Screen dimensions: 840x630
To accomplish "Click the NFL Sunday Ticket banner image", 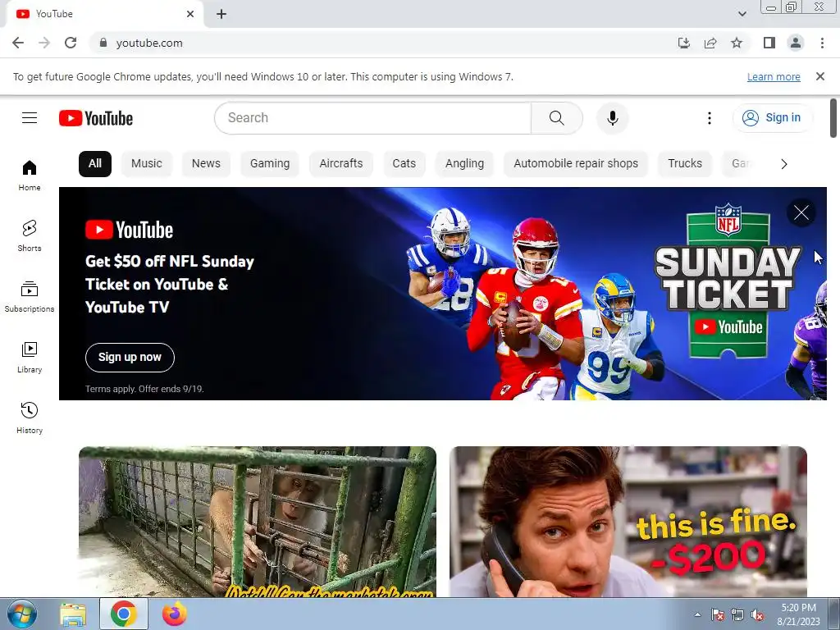I will point(442,294).
